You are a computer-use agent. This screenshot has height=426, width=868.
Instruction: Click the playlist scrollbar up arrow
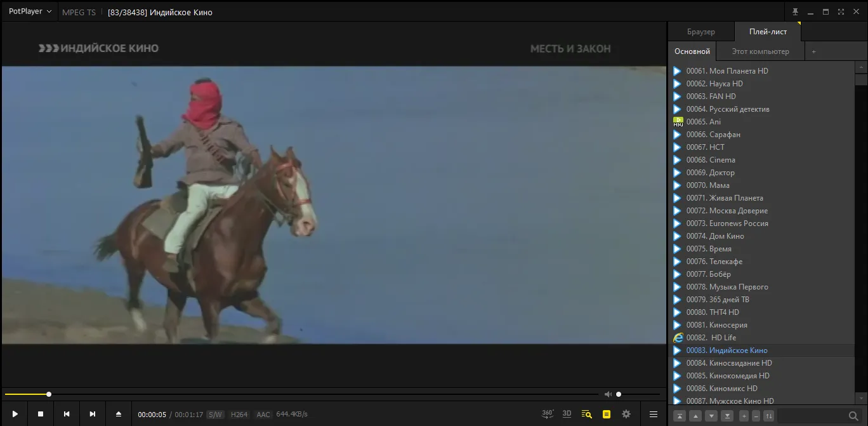pos(861,67)
